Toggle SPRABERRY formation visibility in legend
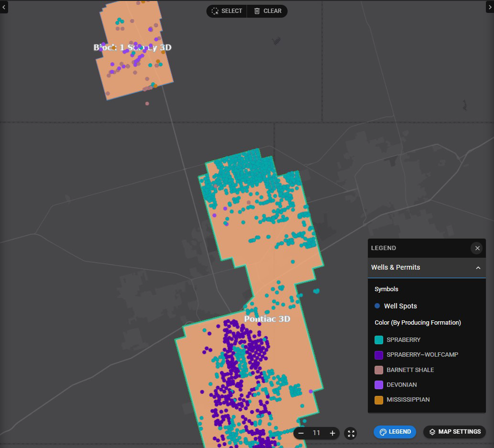Image resolution: width=494 pixels, height=448 pixels. [378, 339]
